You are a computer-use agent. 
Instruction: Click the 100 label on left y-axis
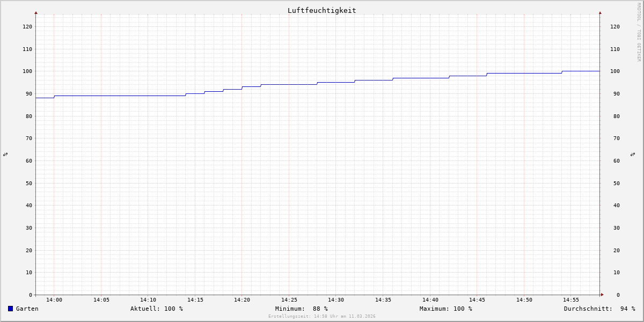coord(27,71)
